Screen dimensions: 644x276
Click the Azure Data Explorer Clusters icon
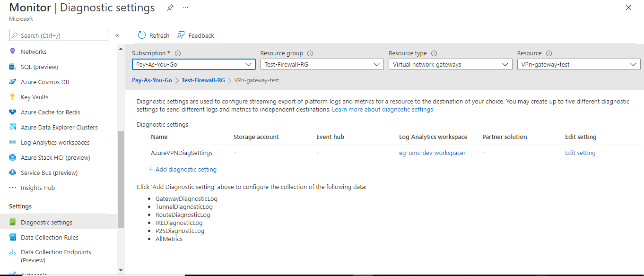(12, 127)
